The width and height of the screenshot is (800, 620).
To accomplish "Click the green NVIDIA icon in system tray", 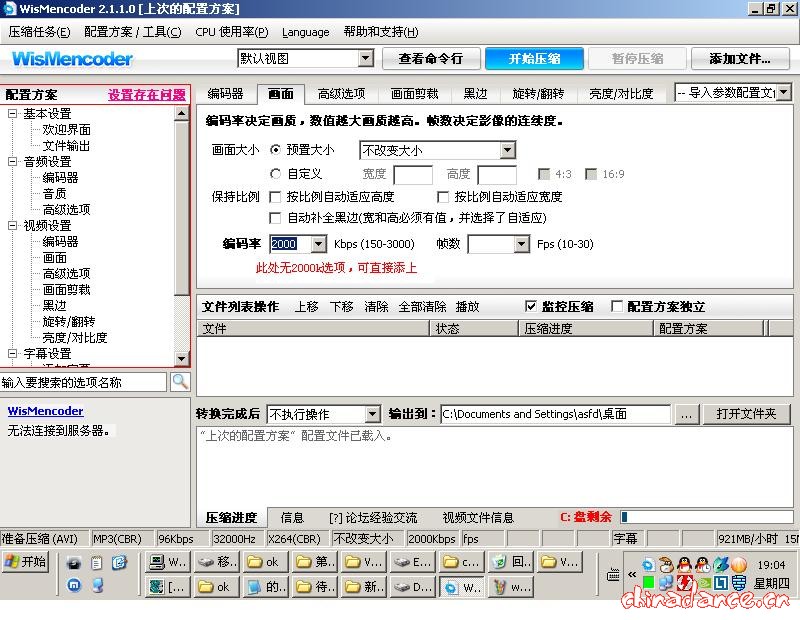I will coord(704,584).
